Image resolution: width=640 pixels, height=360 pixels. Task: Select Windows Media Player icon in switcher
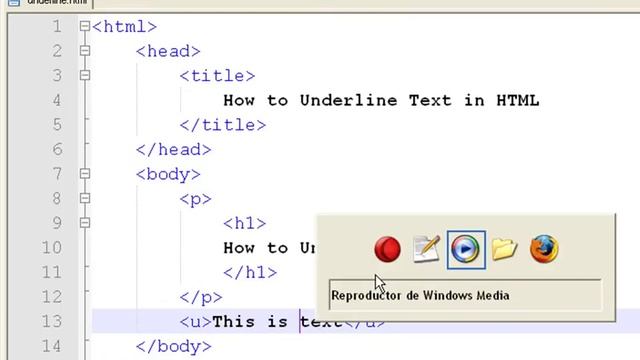pos(465,249)
